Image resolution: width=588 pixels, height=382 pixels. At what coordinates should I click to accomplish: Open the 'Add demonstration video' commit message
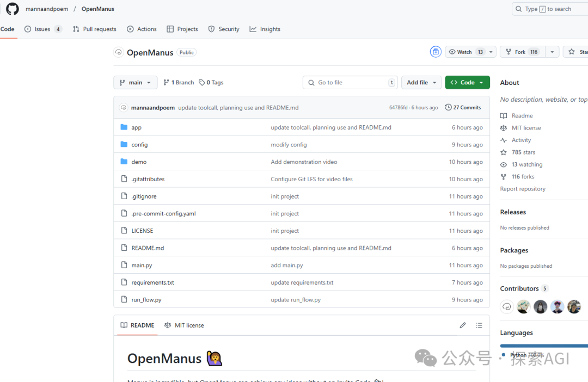click(304, 162)
